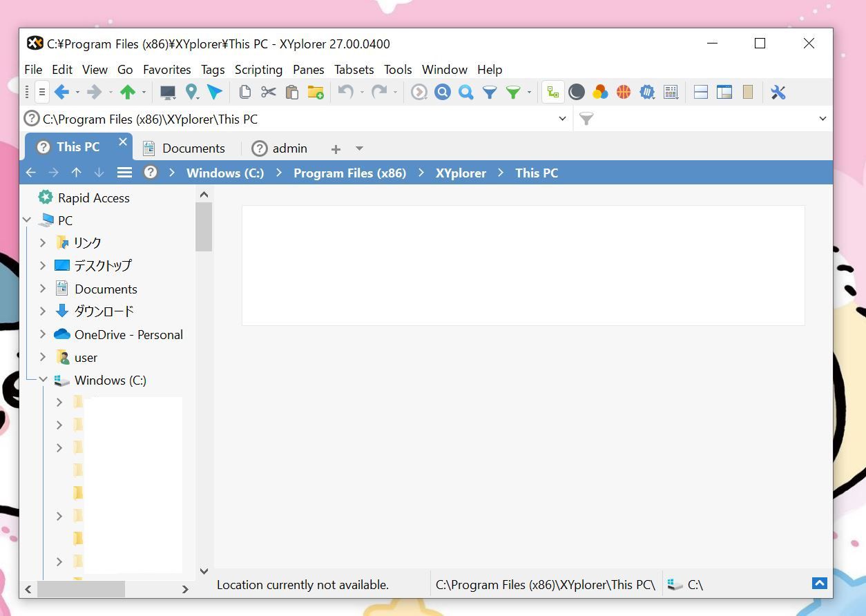This screenshot has height=616, width=866.
Task: Click the light blue Quick Search magnifier
Action: click(466, 92)
